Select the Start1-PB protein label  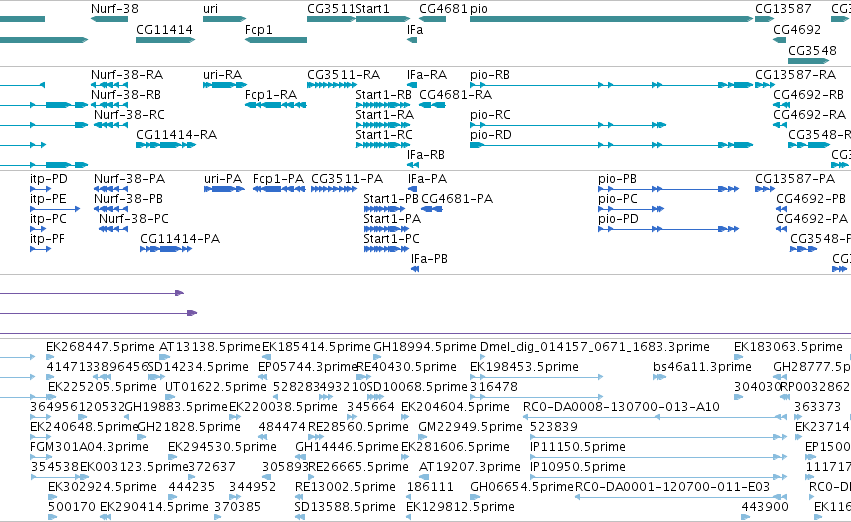click(391, 199)
